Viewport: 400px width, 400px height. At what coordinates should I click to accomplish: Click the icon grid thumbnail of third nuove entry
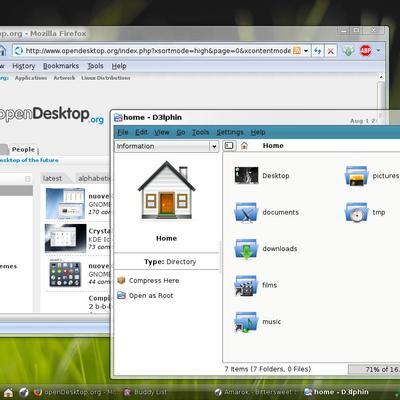click(x=65, y=273)
